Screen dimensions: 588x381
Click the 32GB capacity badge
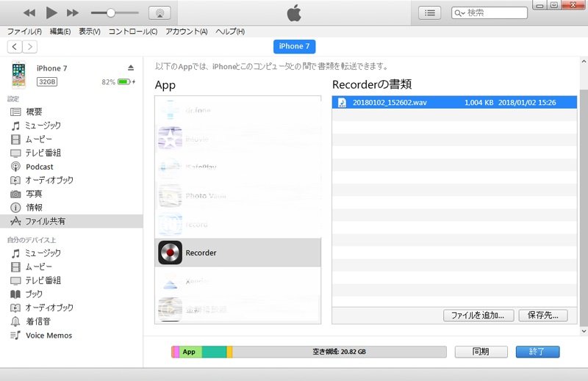[47, 81]
